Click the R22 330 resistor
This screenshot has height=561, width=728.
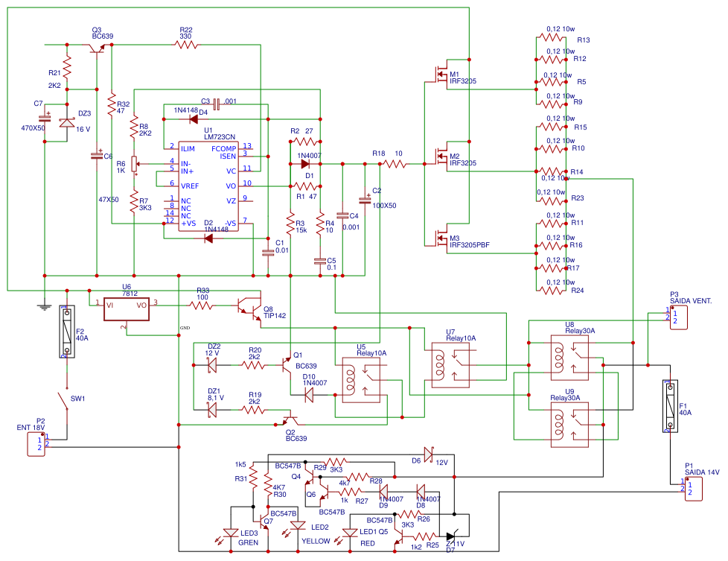click(x=186, y=45)
